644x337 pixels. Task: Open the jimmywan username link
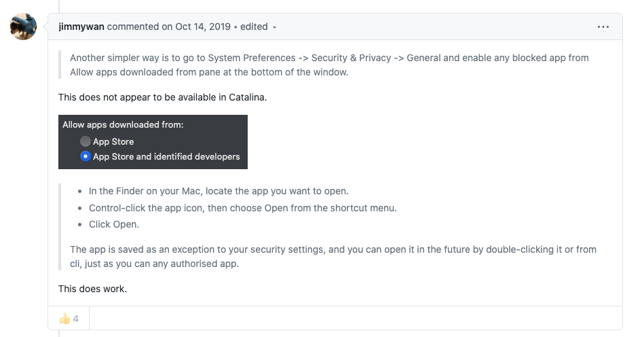(81, 27)
